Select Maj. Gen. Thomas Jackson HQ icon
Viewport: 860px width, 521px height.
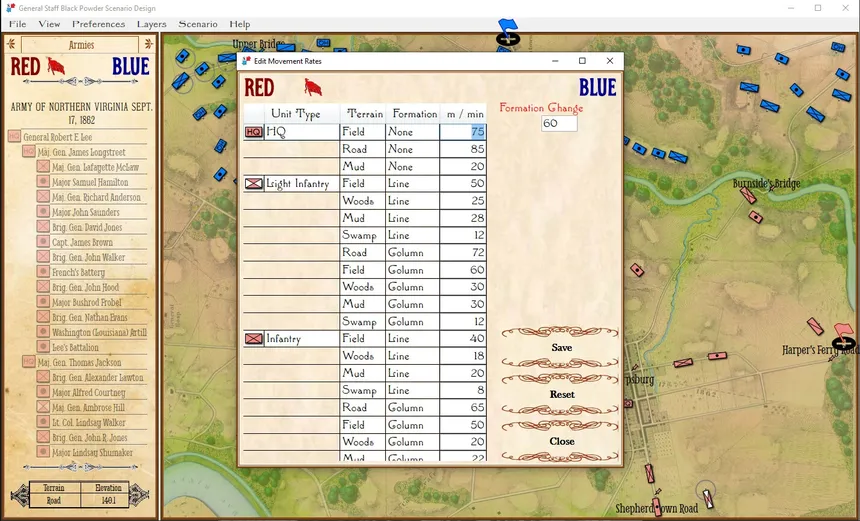coord(29,362)
